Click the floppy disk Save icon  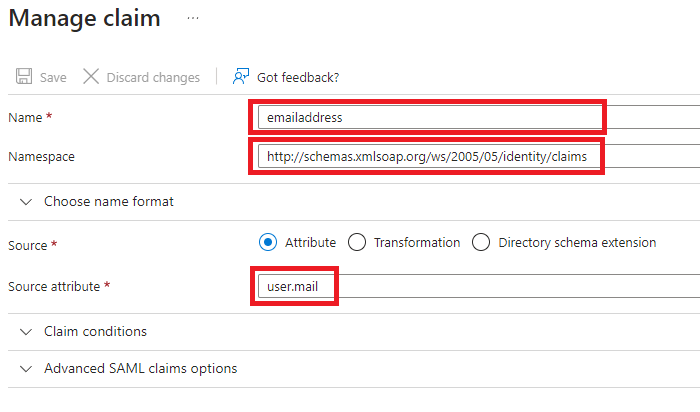tap(23, 77)
